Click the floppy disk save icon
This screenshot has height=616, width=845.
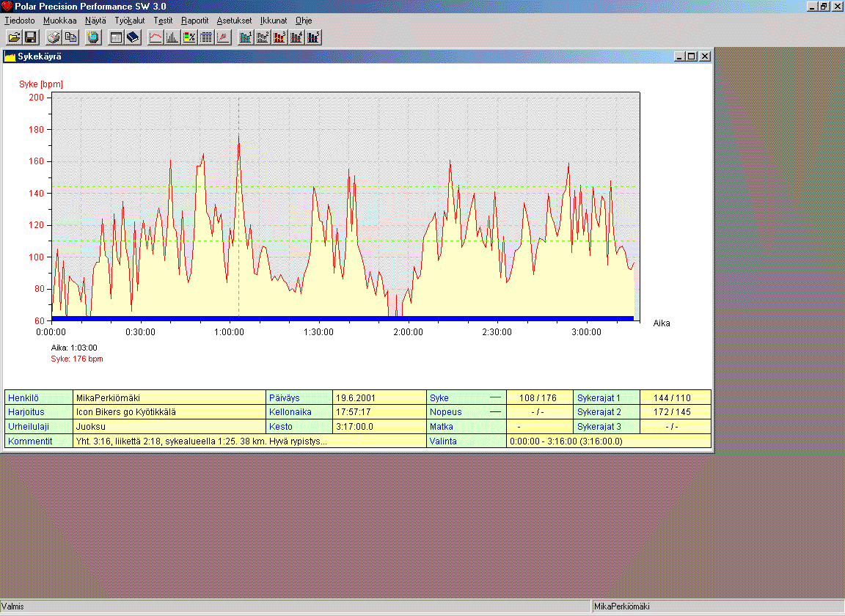31,37
